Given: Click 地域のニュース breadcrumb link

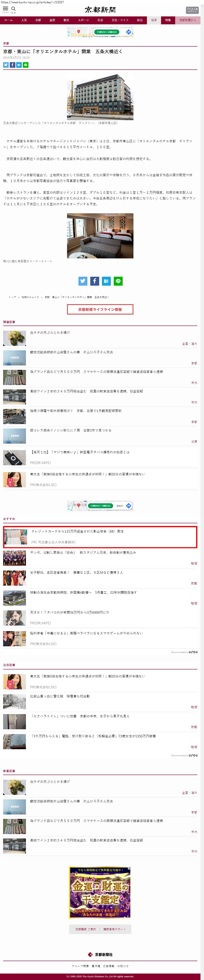Looking at the screenshot, I should click(30, 297).
